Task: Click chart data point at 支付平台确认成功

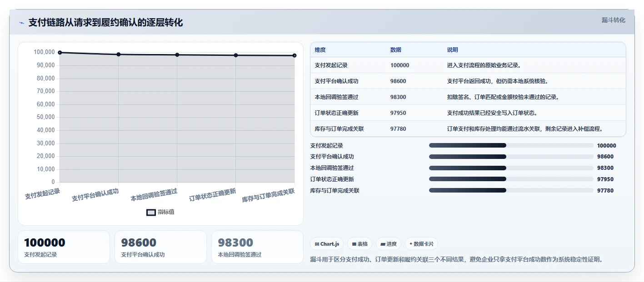Action: pyautogui.click(x=119, y=54)
